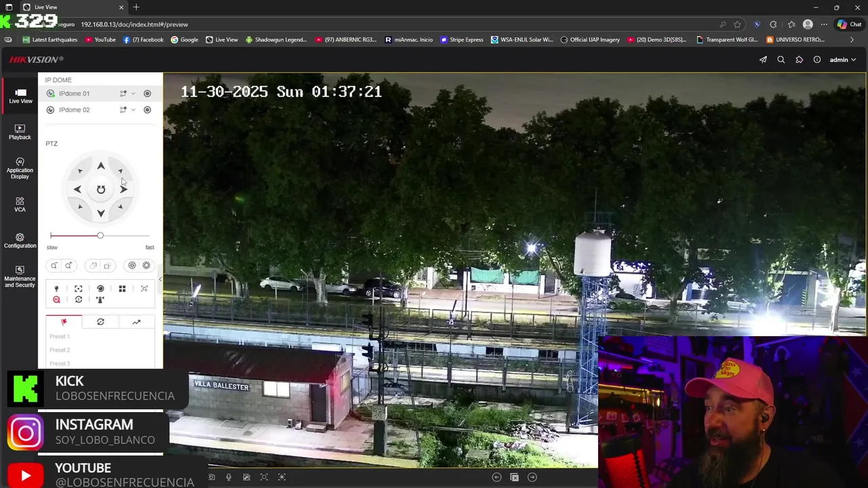This screenshot has height=488, width=868.
Task: Pan camera up with PTZ arrow
Action: point(100,166)
